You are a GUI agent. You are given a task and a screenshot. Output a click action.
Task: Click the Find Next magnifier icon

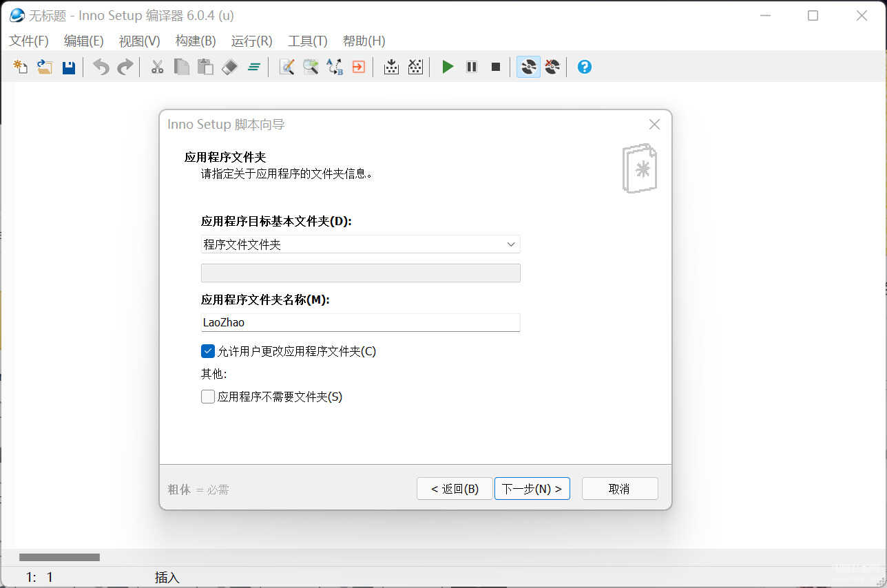311,67
